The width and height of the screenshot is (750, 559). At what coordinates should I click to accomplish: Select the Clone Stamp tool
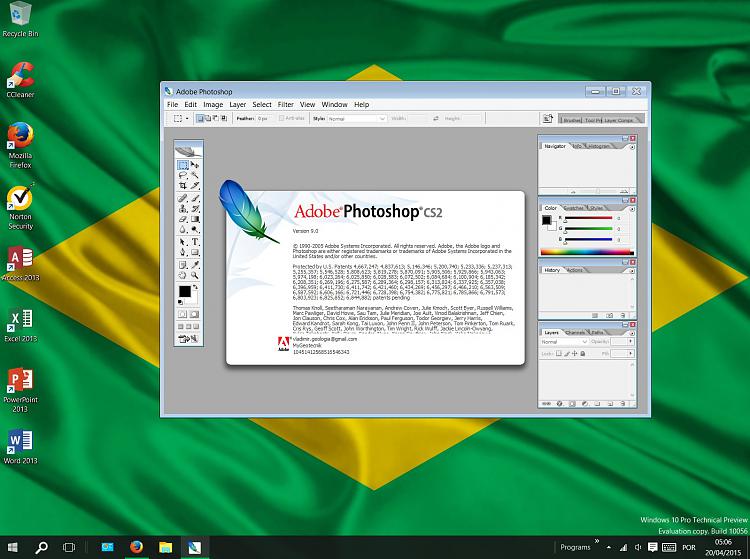[x=182, y=208]
